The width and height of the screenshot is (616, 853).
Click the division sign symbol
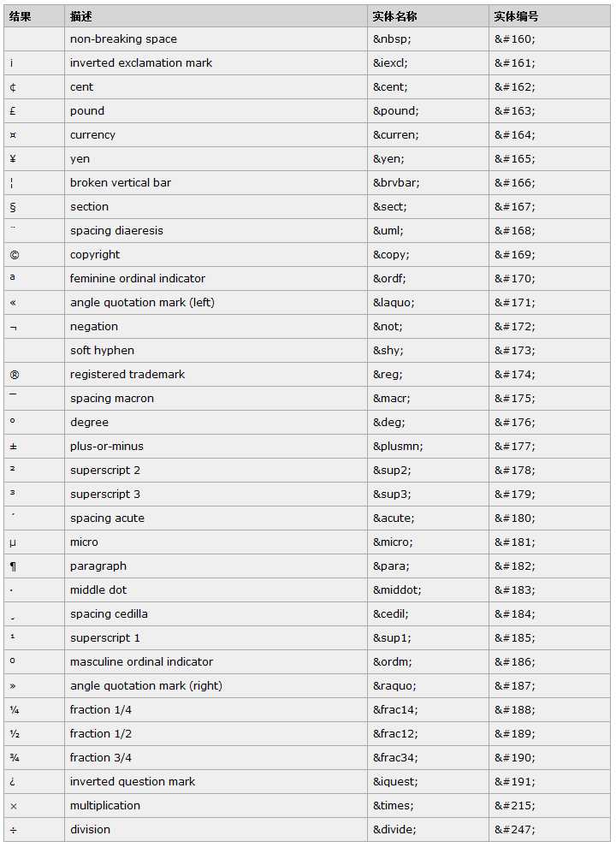13,830
